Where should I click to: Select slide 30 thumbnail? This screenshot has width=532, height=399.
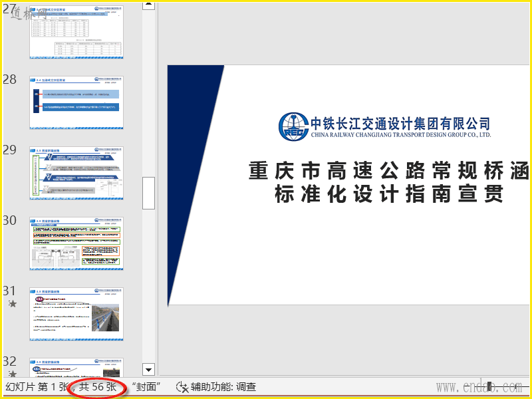(x=76, y=243)
